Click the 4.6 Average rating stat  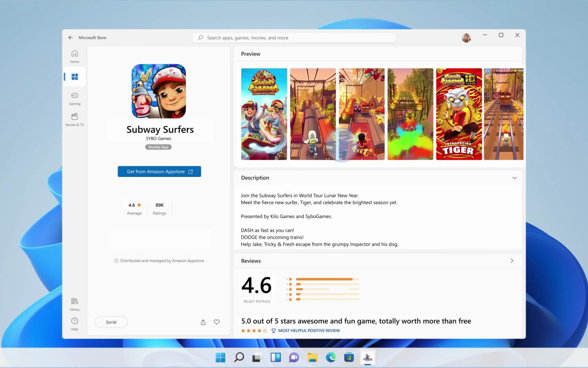(134, 209)
